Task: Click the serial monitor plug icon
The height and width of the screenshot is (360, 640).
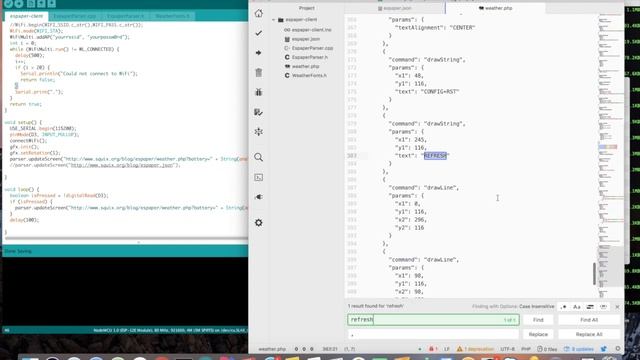Action: [x=258, y=197]
